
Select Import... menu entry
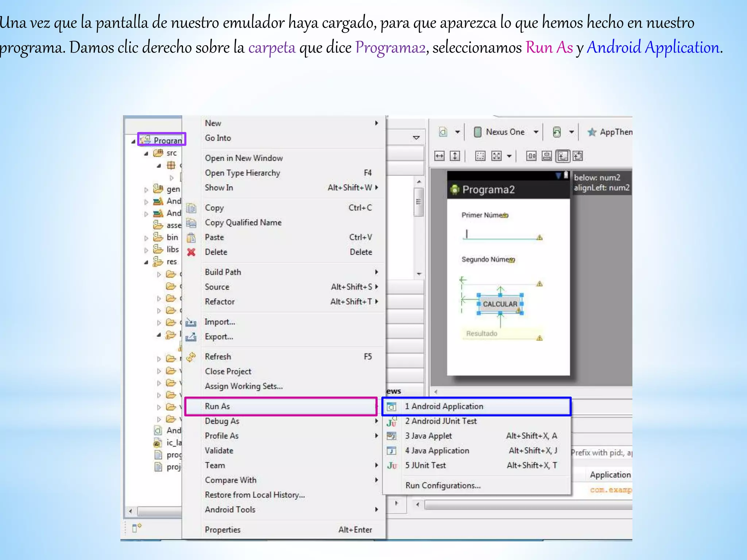pos(284,322)
